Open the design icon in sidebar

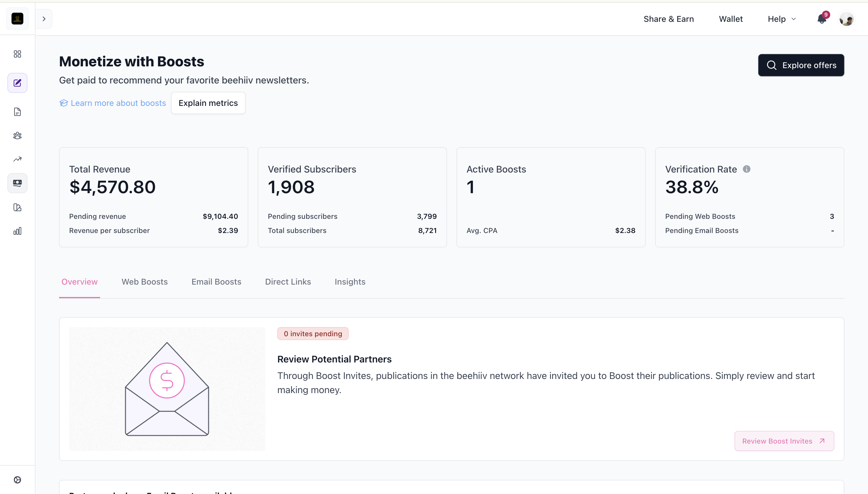(x=17, y=207)
